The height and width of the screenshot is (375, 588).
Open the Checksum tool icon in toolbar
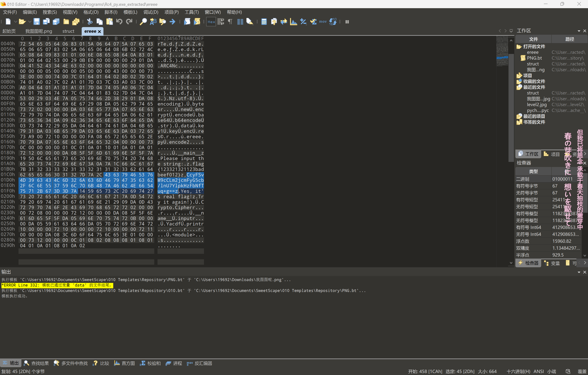tap(313, 22)
